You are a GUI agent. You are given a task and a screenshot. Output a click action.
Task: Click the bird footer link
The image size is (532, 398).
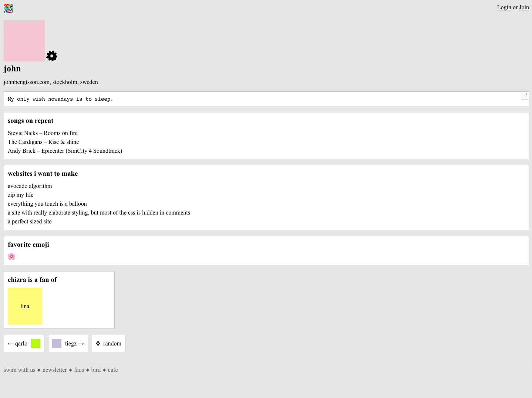click(x=96, y=370)
